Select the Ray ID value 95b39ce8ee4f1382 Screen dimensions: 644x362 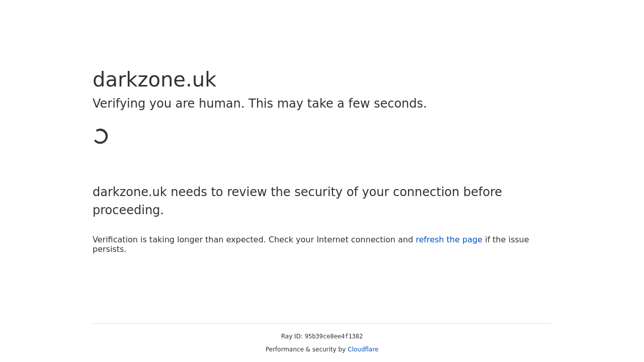334,337
